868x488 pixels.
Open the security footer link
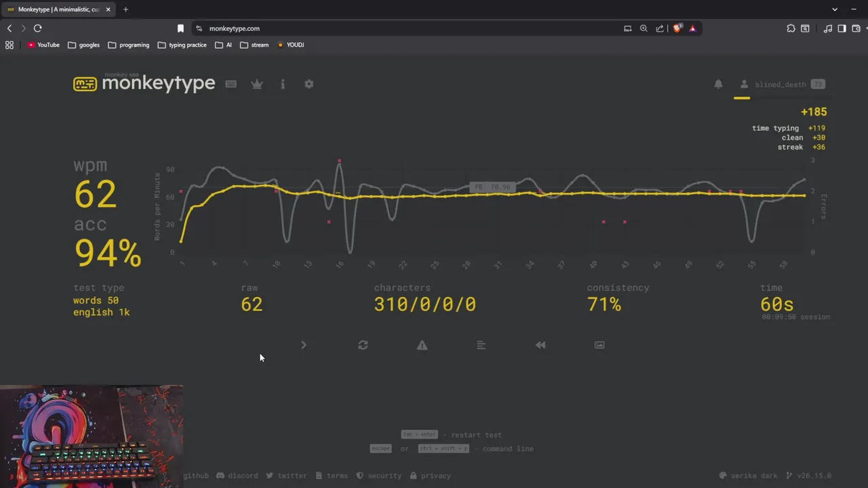coord(379,476)
